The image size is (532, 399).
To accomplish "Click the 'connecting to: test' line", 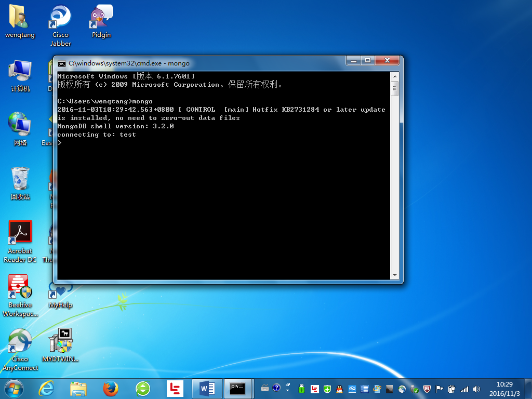I will coord(96,135).
